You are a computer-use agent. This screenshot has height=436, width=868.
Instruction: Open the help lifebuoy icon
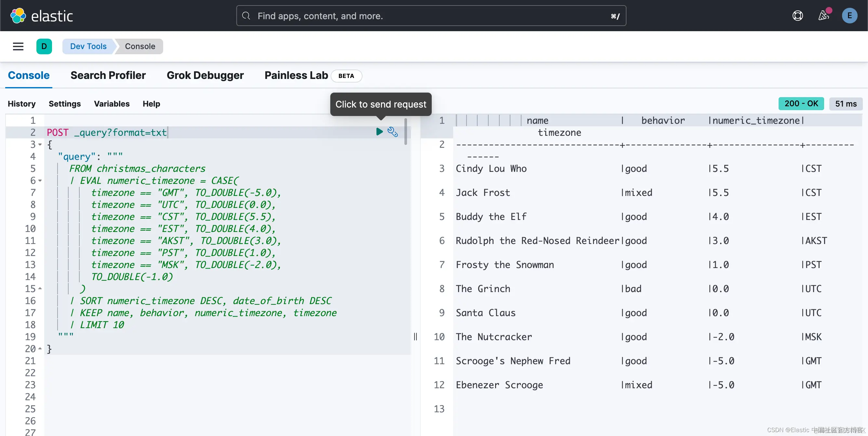pos(797,16)
